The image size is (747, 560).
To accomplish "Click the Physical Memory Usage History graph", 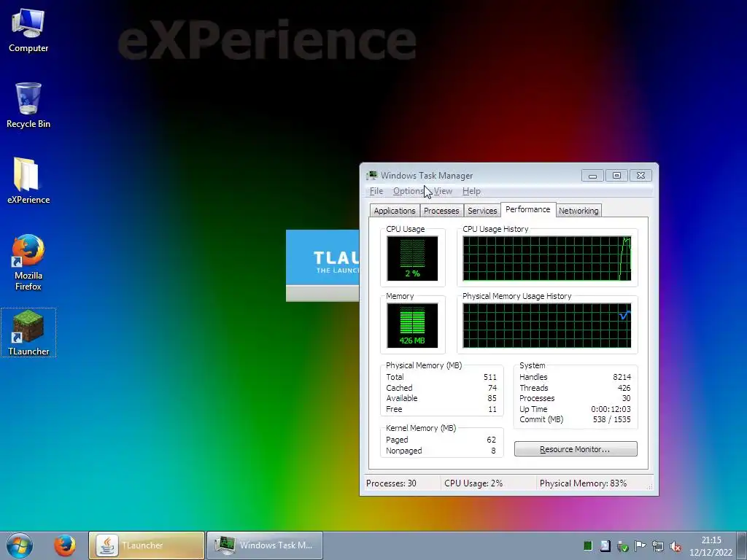I will pyautogui.click(x=547, y=325).
